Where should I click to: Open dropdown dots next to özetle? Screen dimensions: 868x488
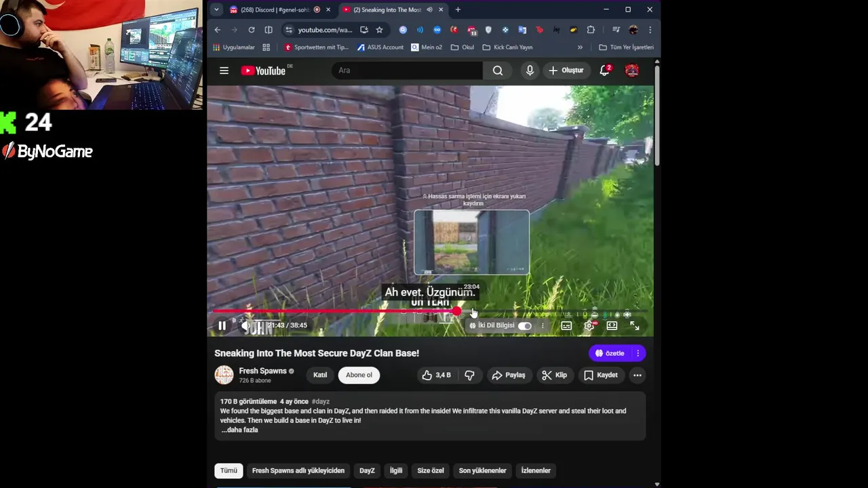point(638,353)
